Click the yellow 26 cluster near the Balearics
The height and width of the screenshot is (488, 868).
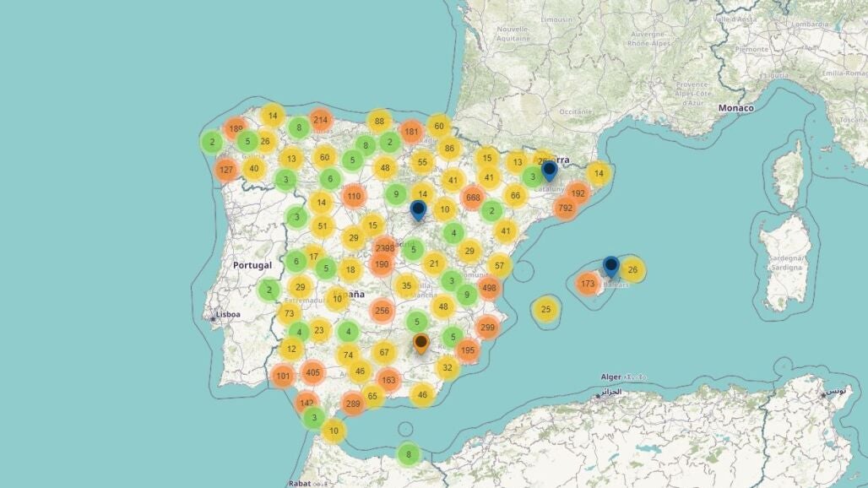[632, 270]
